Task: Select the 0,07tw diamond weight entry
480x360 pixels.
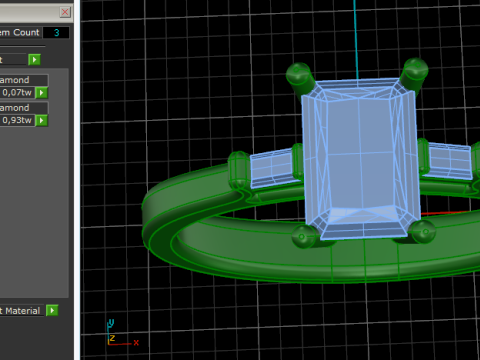Action: click(x=17, y=92)
